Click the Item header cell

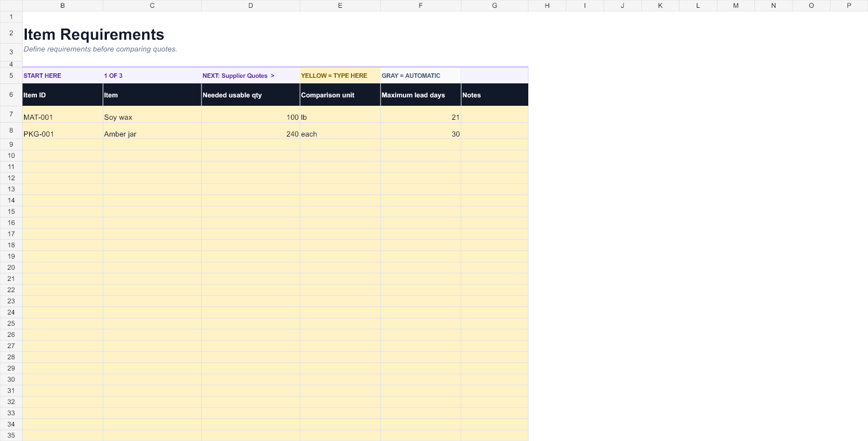pyautogui.click(x=152, y=95)
